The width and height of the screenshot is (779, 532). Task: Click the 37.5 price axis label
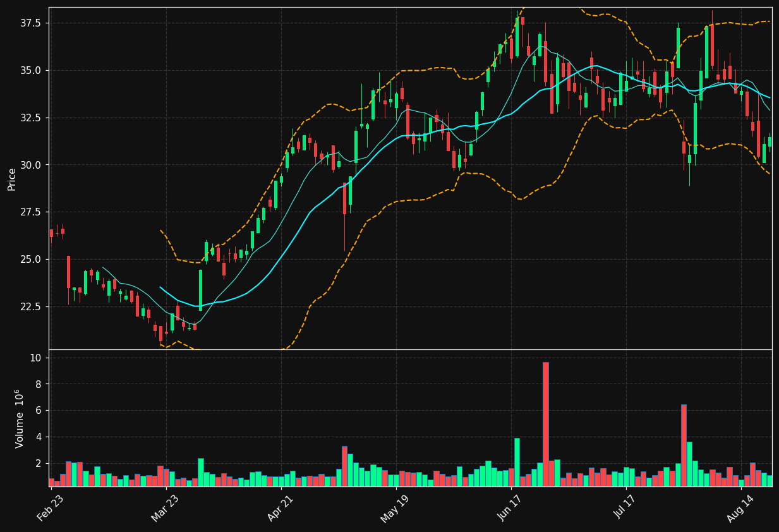[32, 23]
